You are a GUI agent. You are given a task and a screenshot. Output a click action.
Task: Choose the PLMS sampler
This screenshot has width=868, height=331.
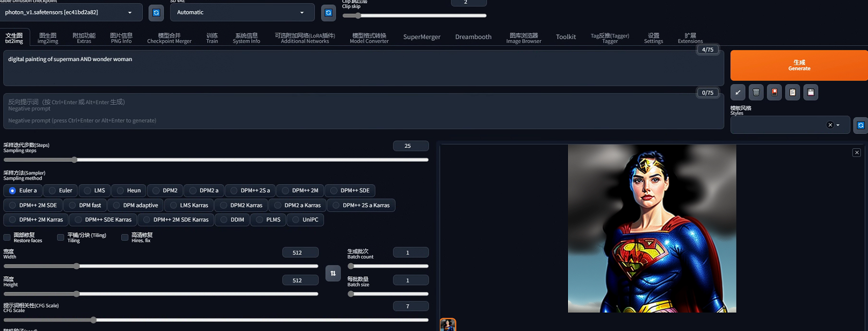268,220
